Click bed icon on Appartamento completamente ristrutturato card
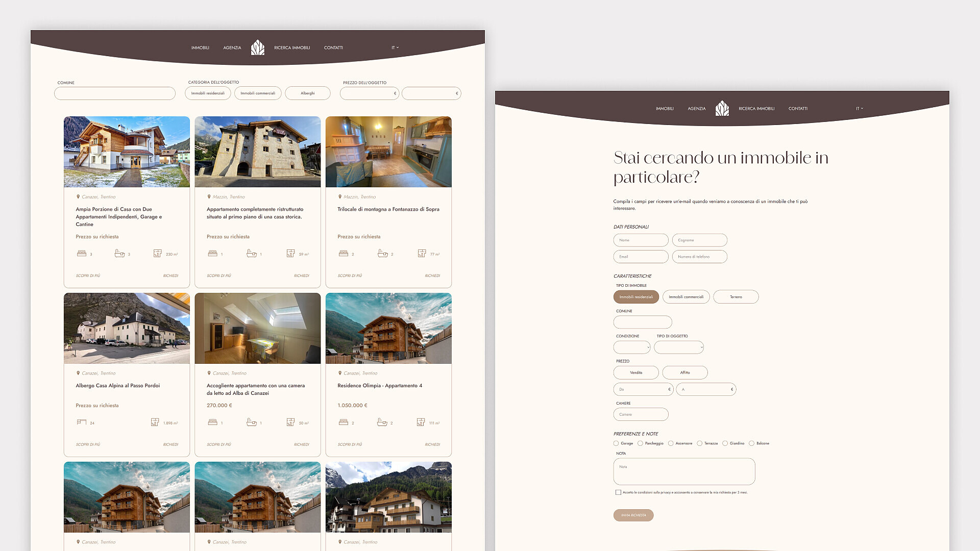 coord(213,253)
